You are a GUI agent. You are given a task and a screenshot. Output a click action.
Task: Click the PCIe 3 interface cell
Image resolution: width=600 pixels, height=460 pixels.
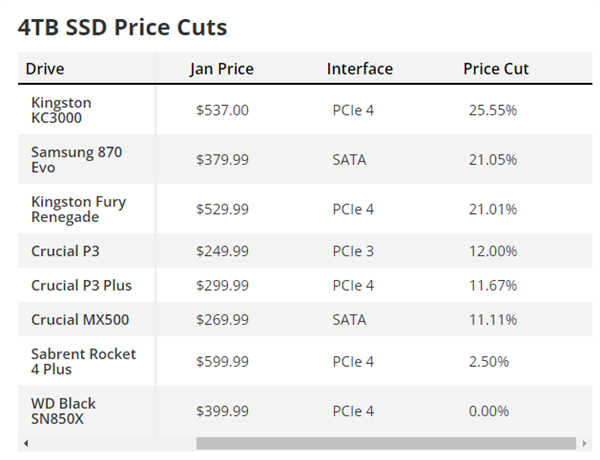pos(353,251)
